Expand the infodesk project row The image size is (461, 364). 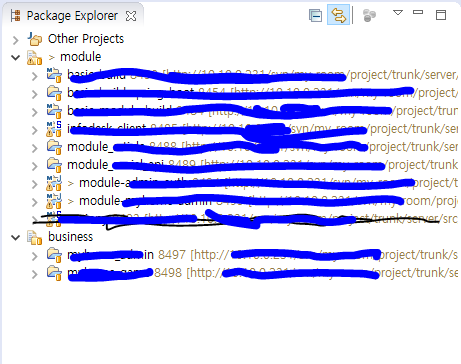click(x=34, y=130)
